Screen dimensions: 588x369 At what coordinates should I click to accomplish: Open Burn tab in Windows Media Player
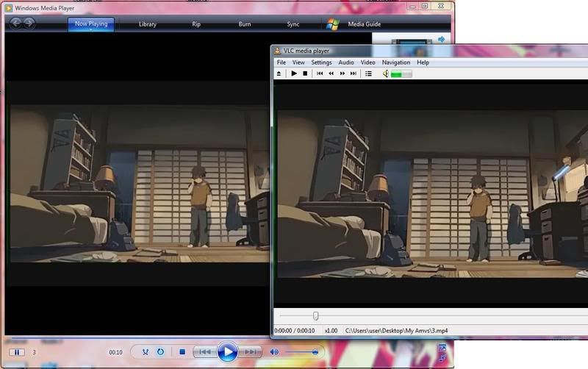(245, 24)
